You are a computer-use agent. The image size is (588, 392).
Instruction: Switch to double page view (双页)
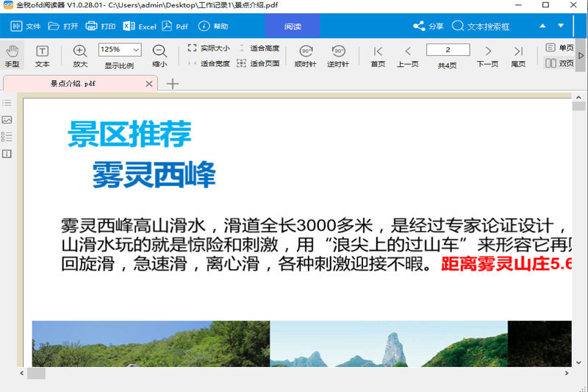[x=559, y=63]
